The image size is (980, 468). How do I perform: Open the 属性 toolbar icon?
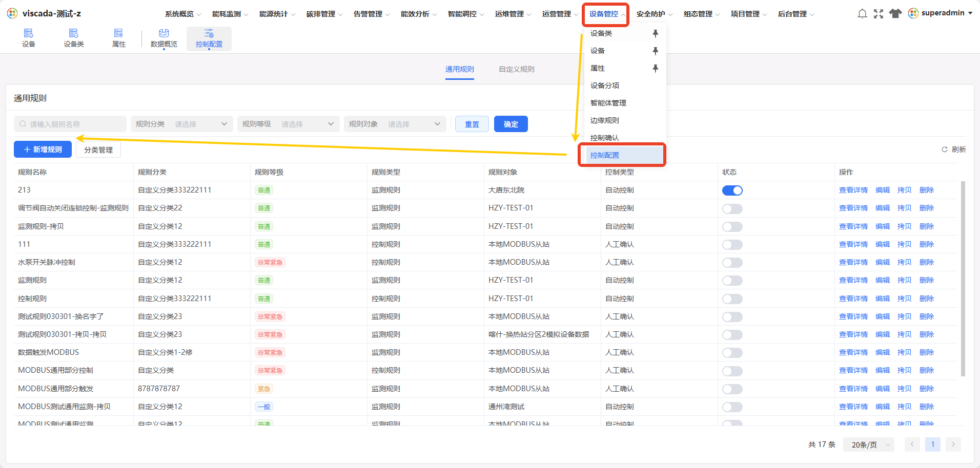pos(119,38)
